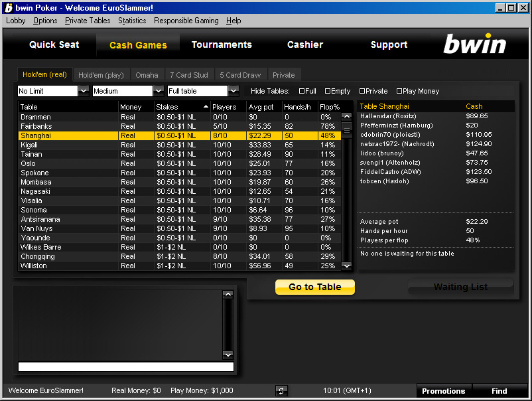Click the Waiting List button
This screenshot has width=532, height=401.
click(460, 287)
